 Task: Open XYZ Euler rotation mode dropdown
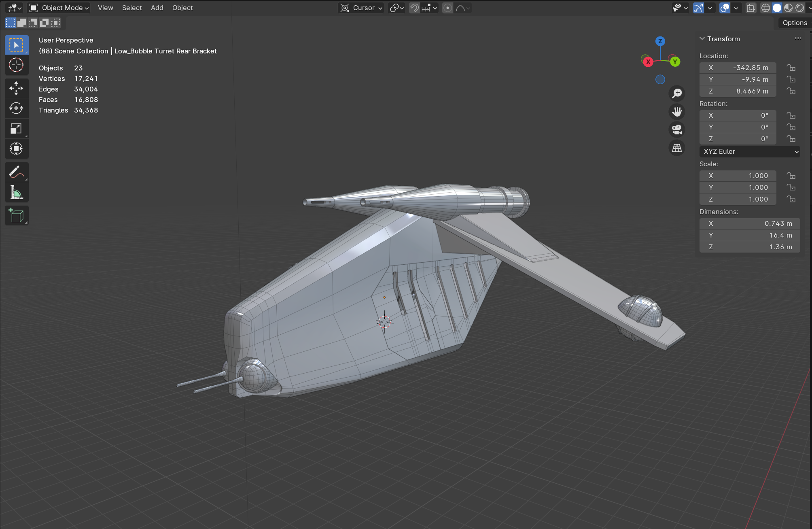[750, 152]
